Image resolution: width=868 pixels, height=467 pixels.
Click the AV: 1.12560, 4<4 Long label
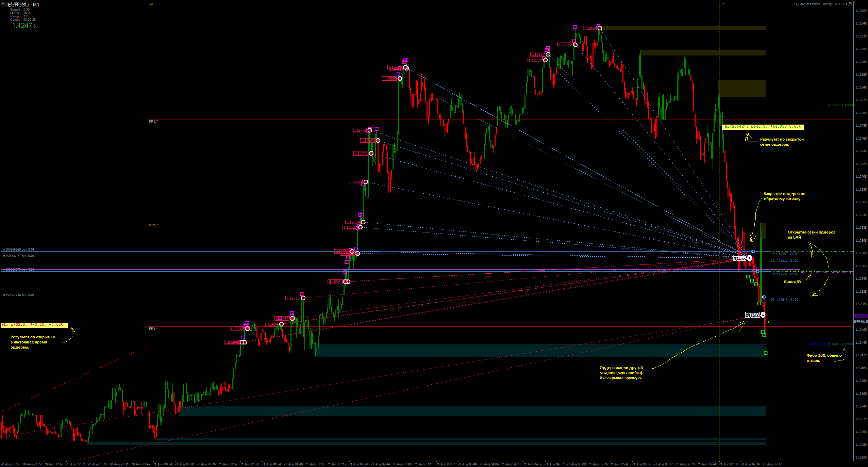pos(826,272)
